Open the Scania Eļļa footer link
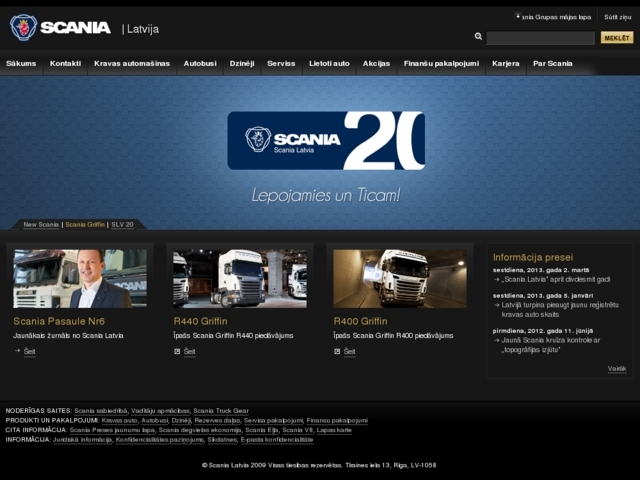 262,430
